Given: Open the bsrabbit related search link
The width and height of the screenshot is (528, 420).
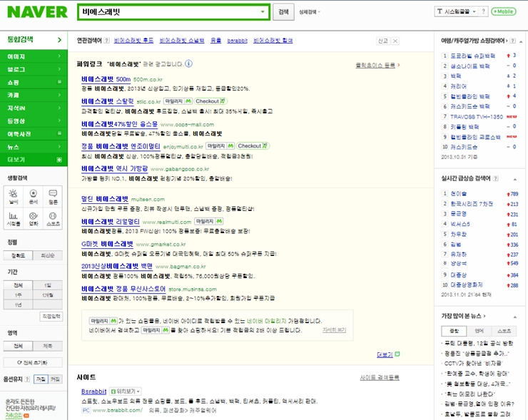Looking at the screenshot, I should [237, 41].
